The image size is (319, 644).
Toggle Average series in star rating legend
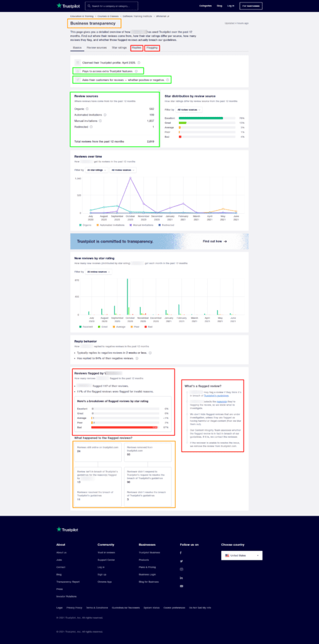pyautogui.click(x=120, y=326)
